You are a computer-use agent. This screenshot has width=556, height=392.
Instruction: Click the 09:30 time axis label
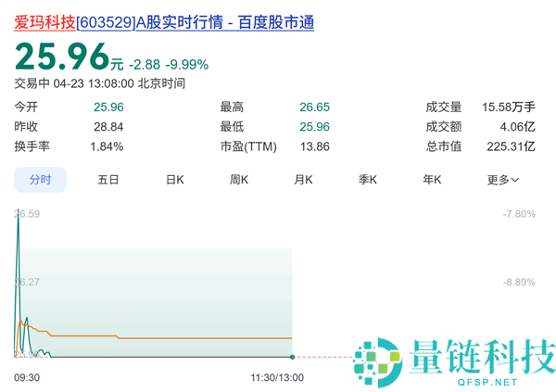click(28, 377)
